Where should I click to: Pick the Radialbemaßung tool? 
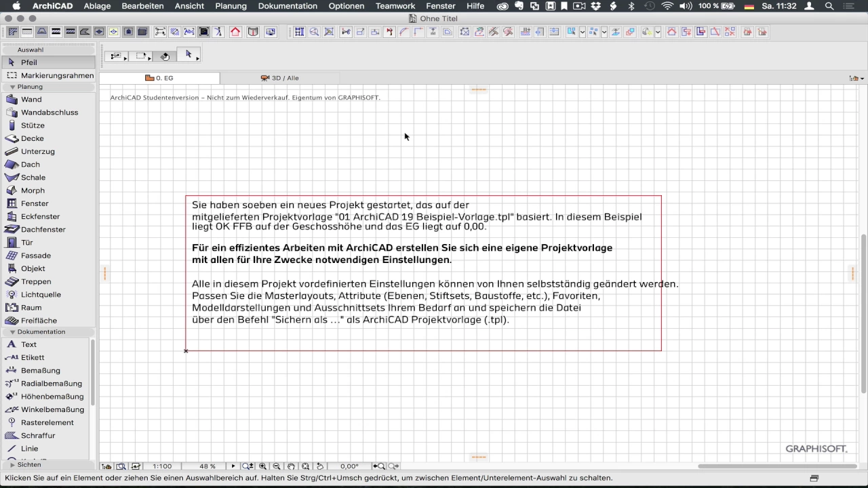pyautogui.click(x=45, y=384)
